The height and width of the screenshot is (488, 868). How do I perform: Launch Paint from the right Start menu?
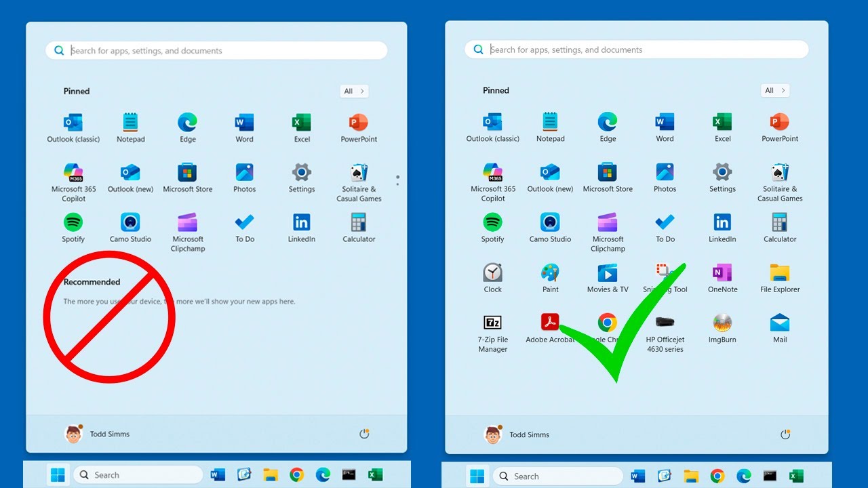coord(550,279)
